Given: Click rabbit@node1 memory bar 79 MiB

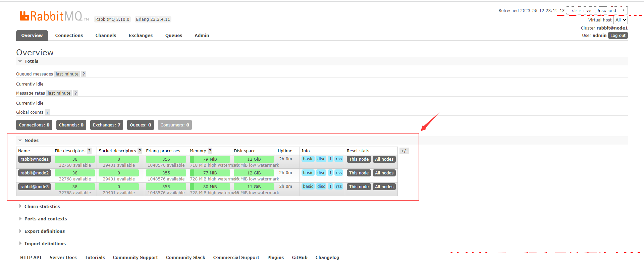Looking at the screenshot, I should 210,159.
